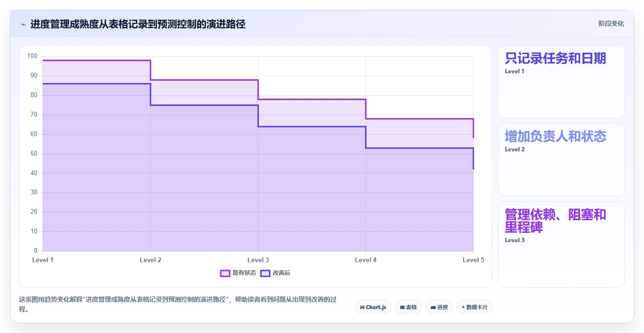The height and width of the screenshot is (333, 644).
Task: Click the Level 1 caption under 只记录任务和日期
Action: coord(515,71)
